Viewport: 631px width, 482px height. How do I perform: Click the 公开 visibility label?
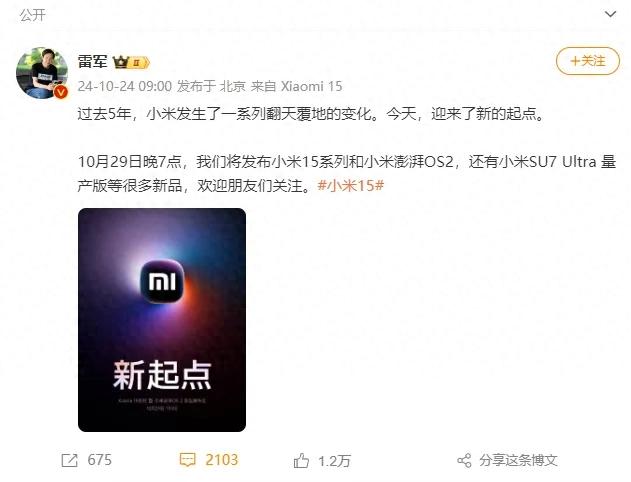tap(33, 15)
